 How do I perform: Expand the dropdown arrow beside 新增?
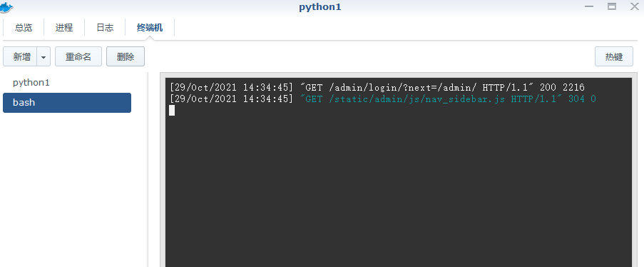[x=44, y=57]
